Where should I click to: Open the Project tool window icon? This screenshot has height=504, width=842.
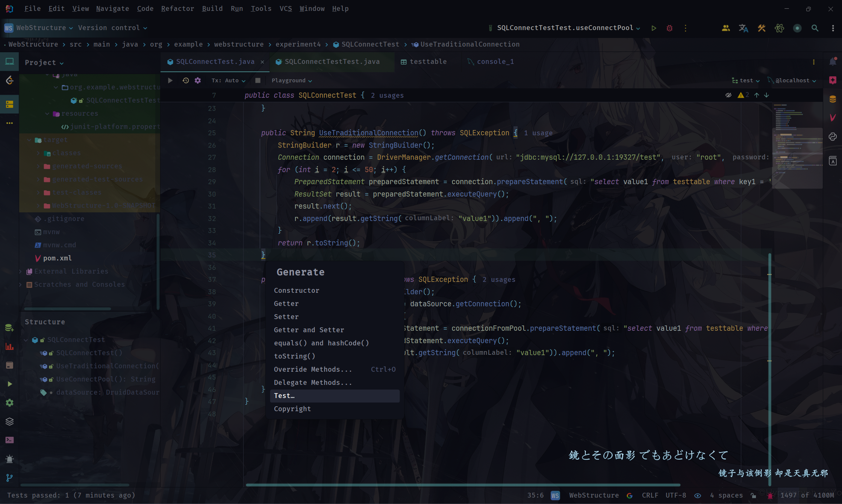click(x=9, y=62)
